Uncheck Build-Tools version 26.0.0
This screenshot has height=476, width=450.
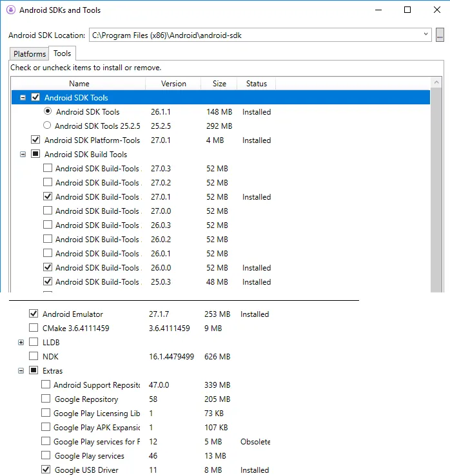coord(48,267)
